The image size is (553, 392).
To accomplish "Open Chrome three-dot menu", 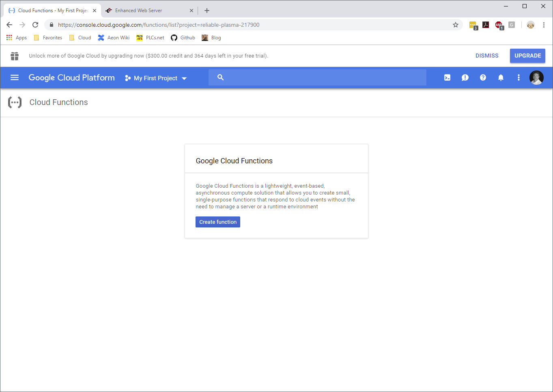I will (x=544, y=25).
